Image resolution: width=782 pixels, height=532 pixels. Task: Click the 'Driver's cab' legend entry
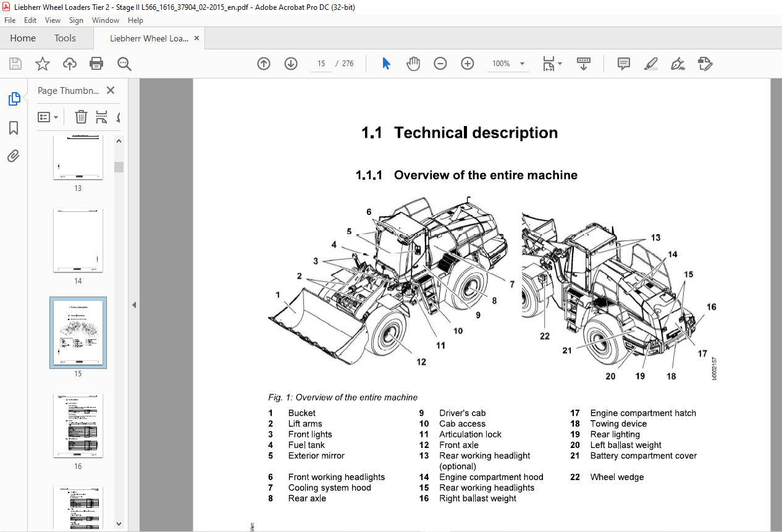pyautogui.click(x=463, y=413)
